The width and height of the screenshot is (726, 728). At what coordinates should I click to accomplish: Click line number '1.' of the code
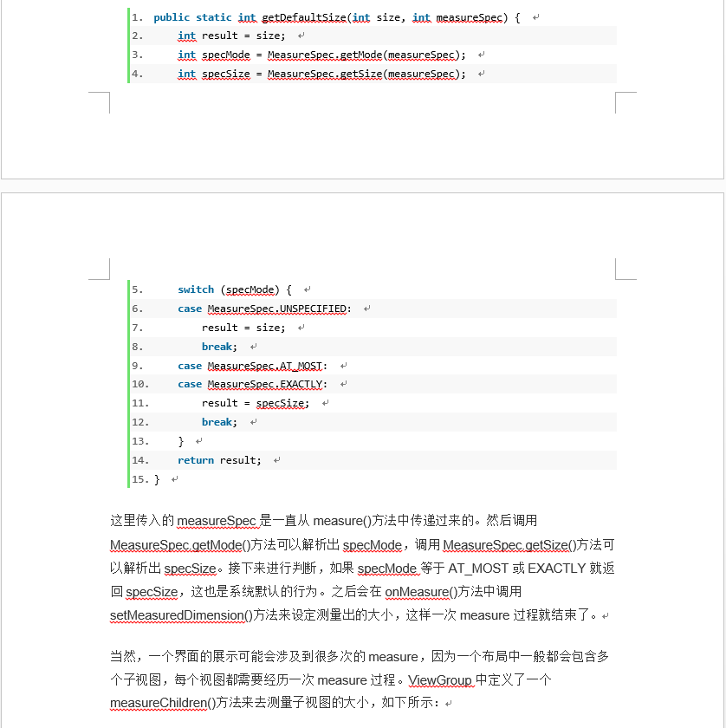[x=138, y=17]
